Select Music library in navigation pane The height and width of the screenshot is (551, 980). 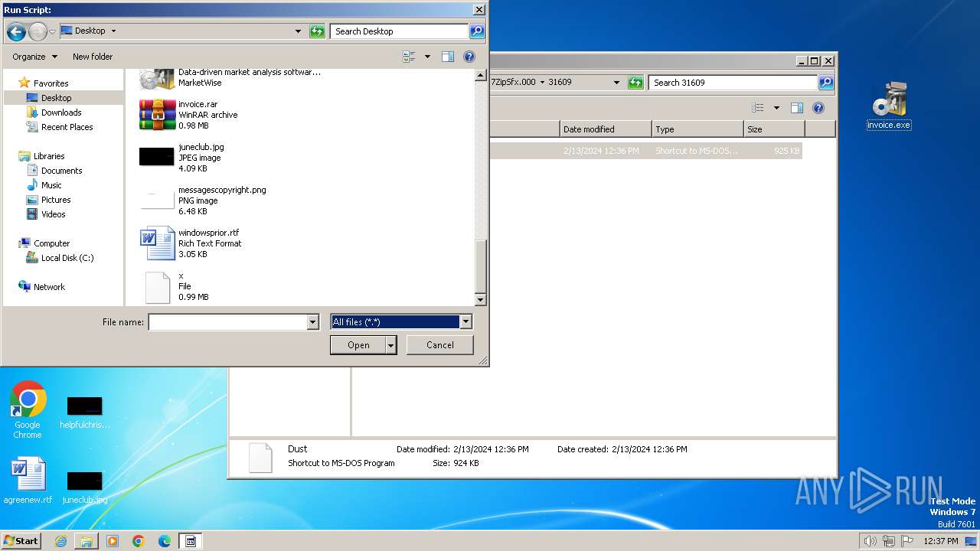51,185
